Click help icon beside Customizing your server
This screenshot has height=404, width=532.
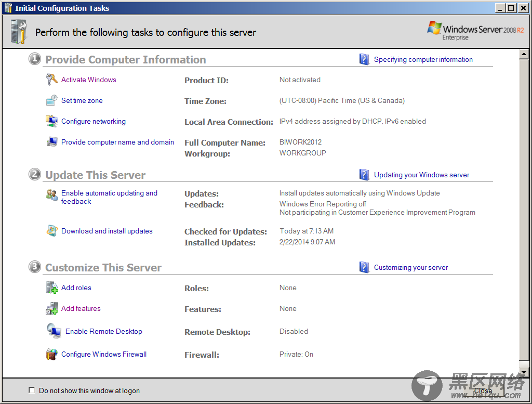pos(364,267)
